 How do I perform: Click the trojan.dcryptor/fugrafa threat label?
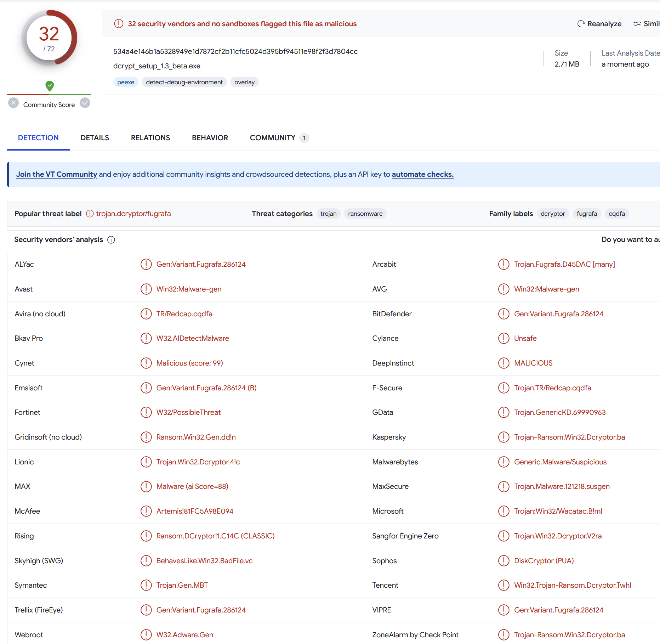[133, 214]
